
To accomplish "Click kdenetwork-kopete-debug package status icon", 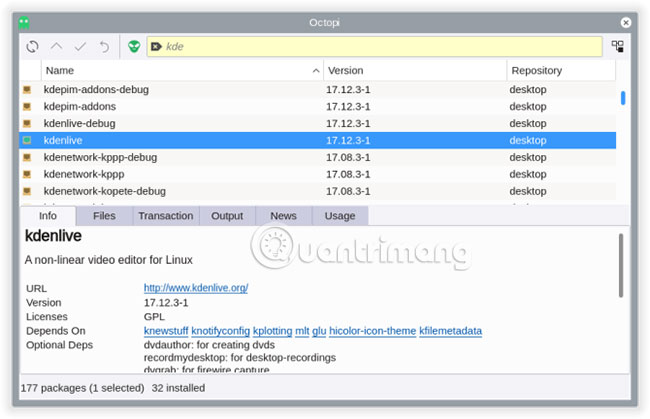I will coord(27,191).
